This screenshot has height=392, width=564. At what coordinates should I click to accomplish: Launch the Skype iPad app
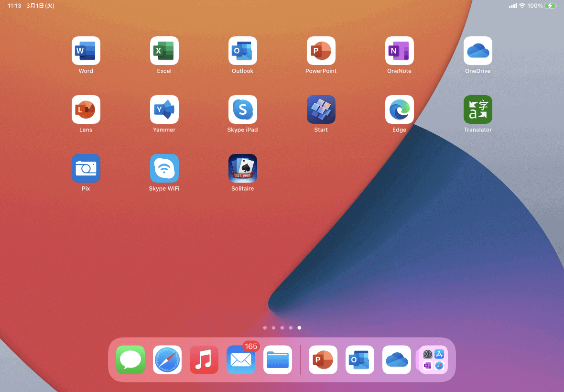pyautogui.click(x=242, y=109)
